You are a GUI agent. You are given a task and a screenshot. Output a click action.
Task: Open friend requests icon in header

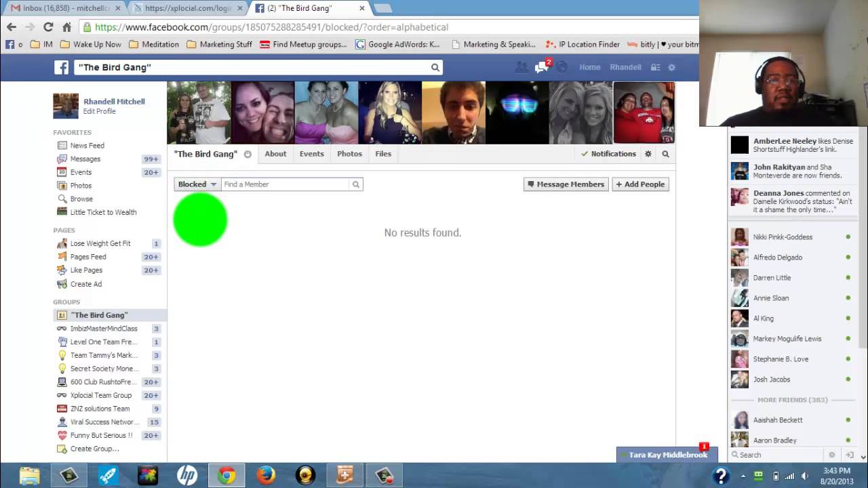(521, 67)
